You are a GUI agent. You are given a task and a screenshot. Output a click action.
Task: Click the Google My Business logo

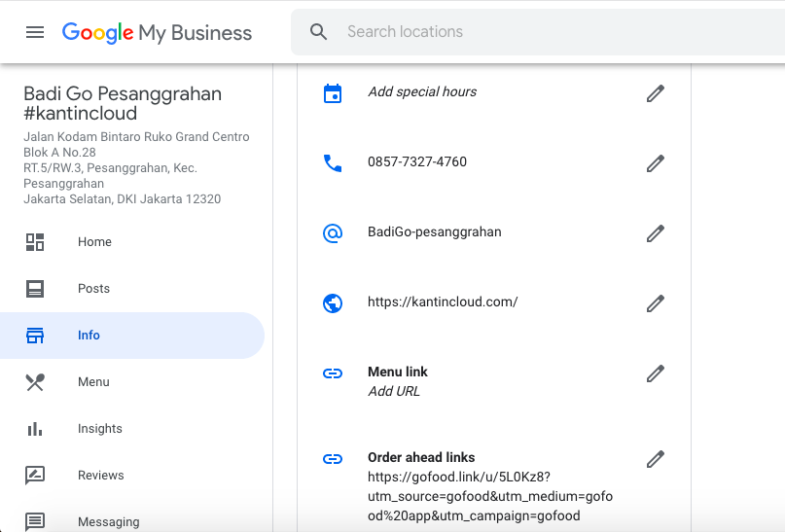pos(157,33)
